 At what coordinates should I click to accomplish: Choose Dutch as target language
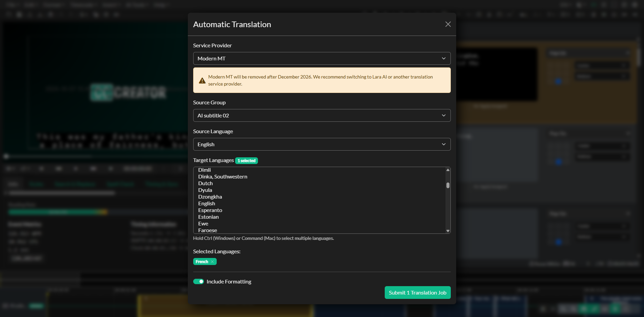[x=319, y=183]
